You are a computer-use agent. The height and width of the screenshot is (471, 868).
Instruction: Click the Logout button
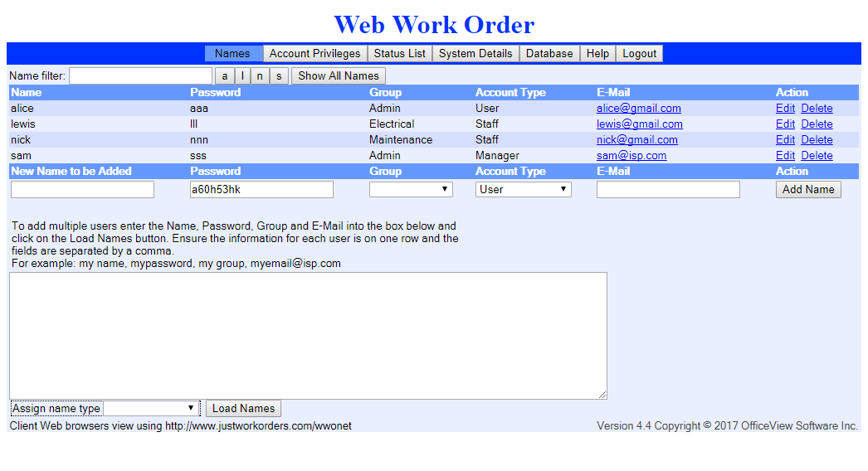pos(639,54)
